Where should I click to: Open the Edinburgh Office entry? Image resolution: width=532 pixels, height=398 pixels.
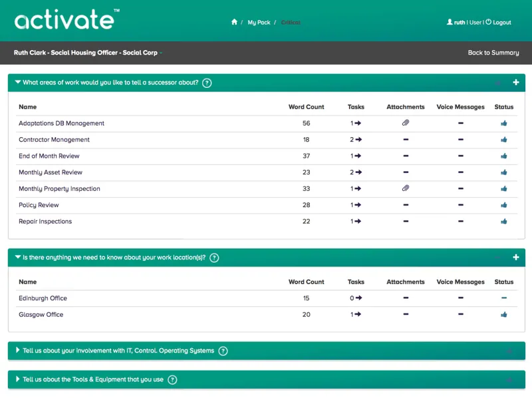[x=43, y=298]
